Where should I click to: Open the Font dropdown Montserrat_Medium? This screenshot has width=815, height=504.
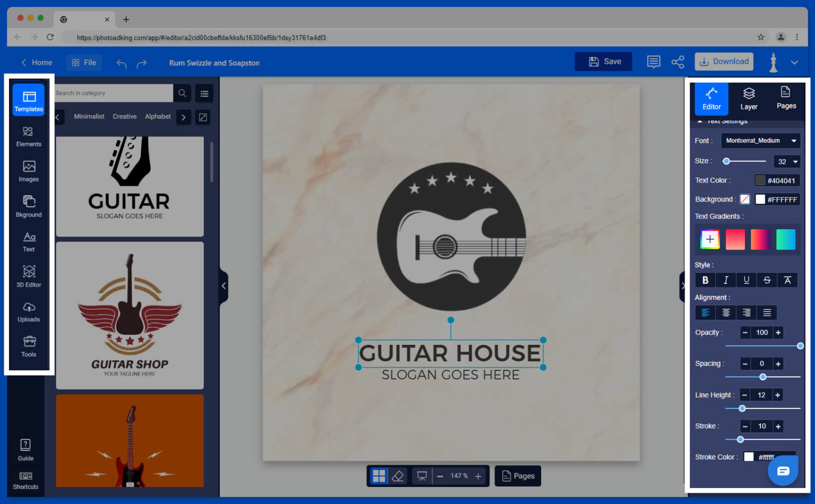point(760,141)
